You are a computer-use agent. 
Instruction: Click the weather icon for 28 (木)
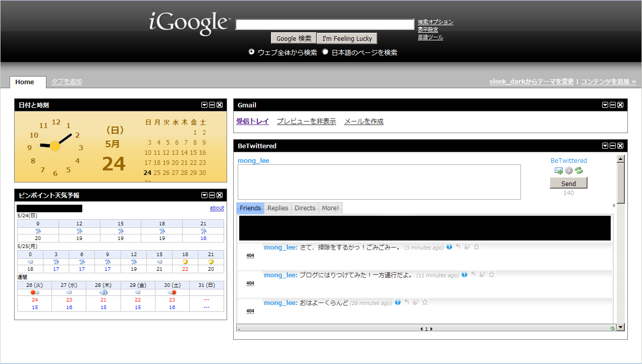tap(103, 292)
